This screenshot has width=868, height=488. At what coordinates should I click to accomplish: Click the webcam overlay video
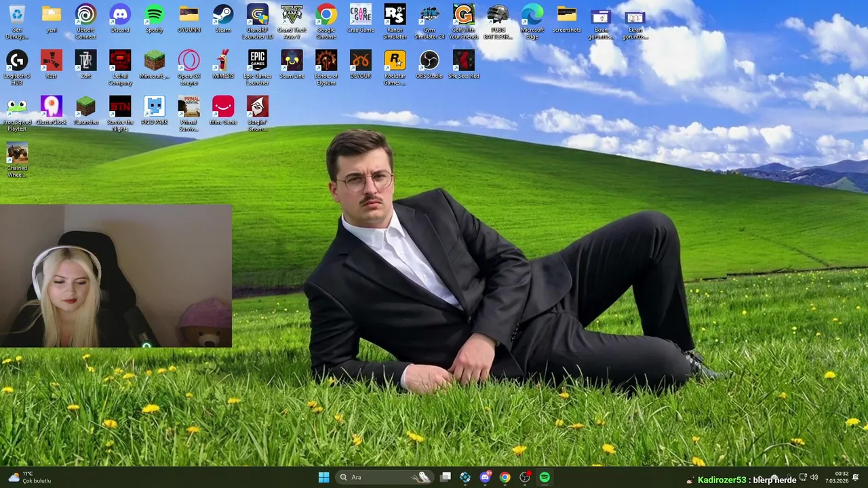pyautogui.click(x=116, y=277)
